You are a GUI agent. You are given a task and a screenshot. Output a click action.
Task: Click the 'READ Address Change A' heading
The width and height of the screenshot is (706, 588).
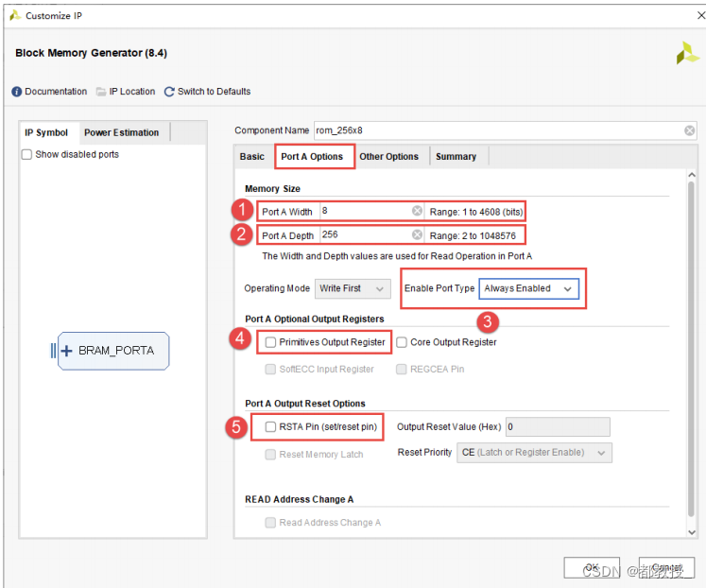[x=299, y=499]
